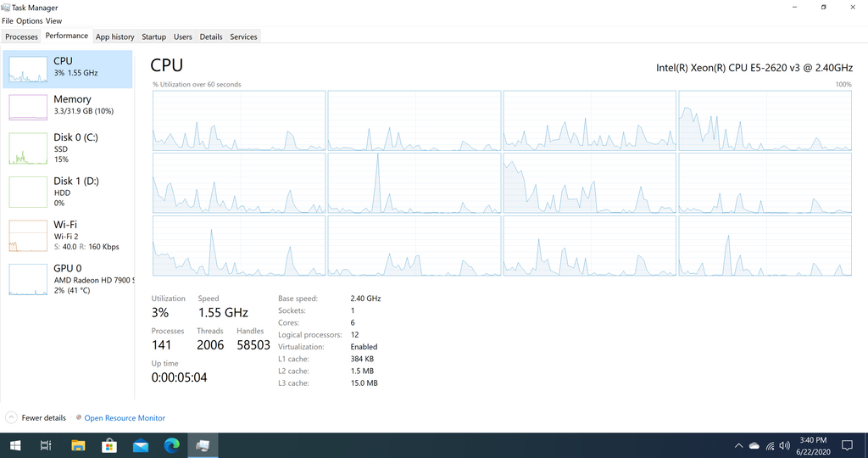Screen dimensions: 868x458
Task: Open the Users tab
Action: (183, 36)
